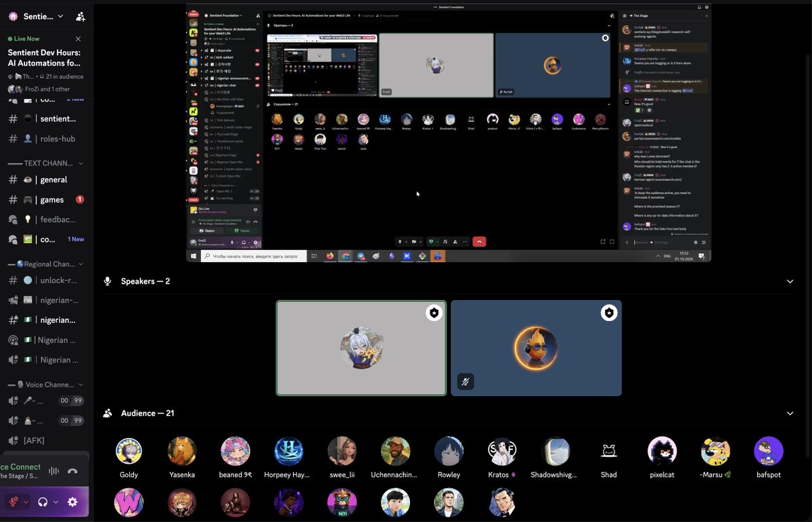Open beaned's audience avatar

tap(235, 451)
